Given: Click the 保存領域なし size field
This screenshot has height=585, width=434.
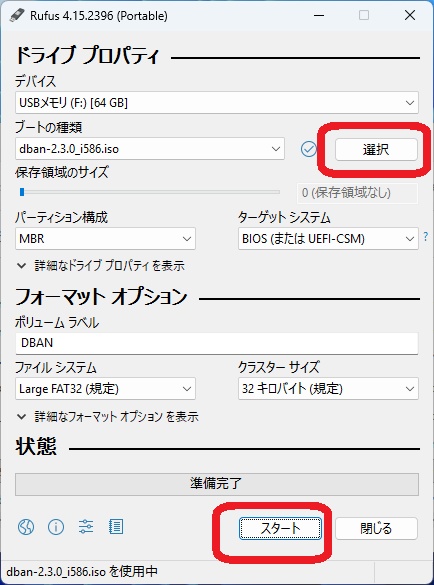Looking at the screenshot, I should (x=357, y=193).
